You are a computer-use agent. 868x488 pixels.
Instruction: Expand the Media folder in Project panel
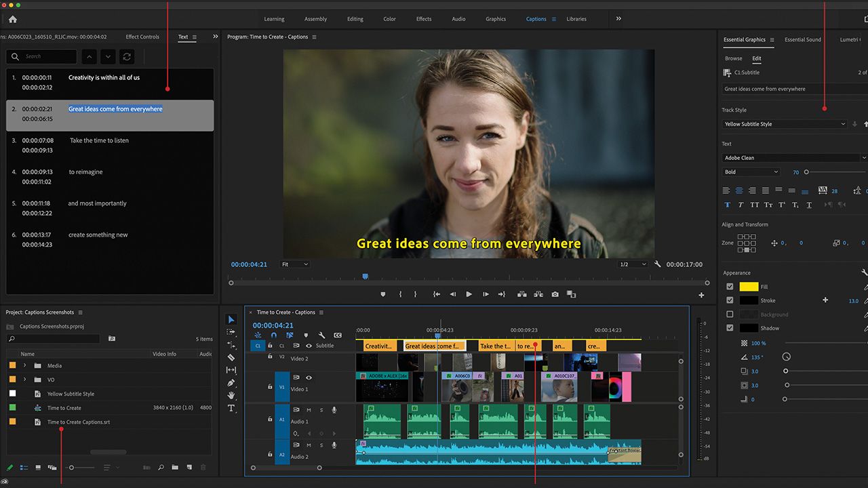coord(25,366)
